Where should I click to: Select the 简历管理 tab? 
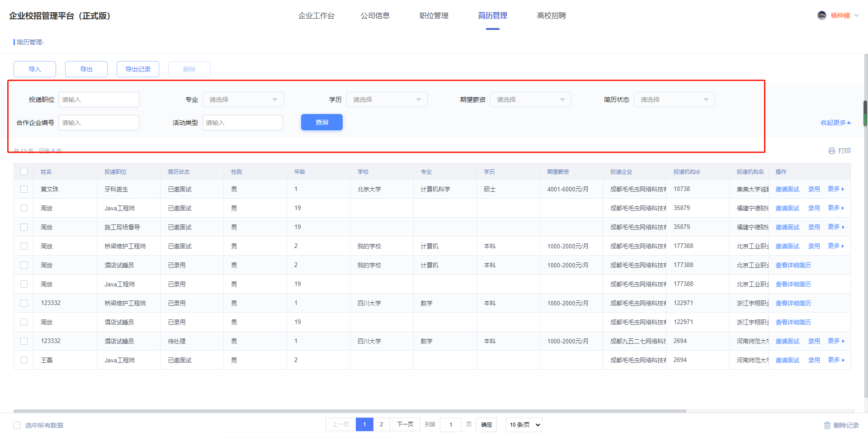[493, 16]
